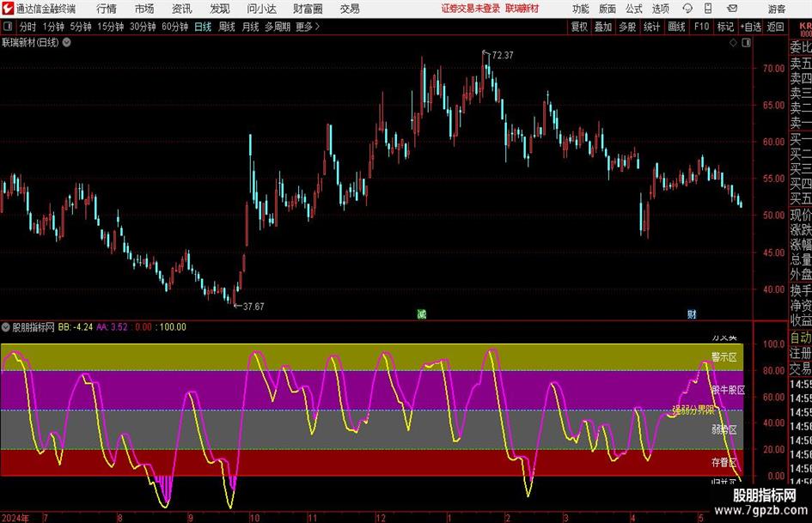
Task: Switch to the 60分钟 period tab
Action: coord(174,27)
